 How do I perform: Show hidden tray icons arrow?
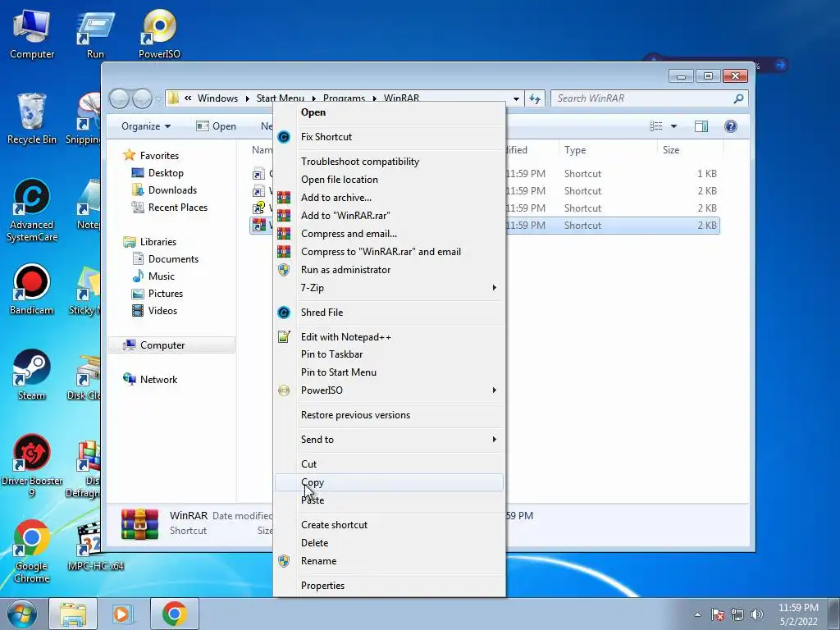coord(697,614)
